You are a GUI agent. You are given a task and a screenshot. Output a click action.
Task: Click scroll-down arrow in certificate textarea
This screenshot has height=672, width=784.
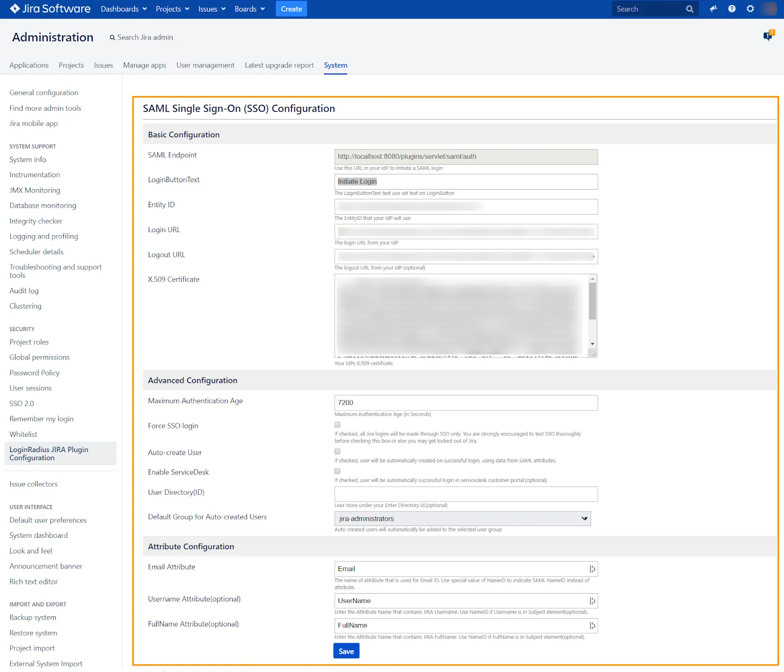point(592,344)
